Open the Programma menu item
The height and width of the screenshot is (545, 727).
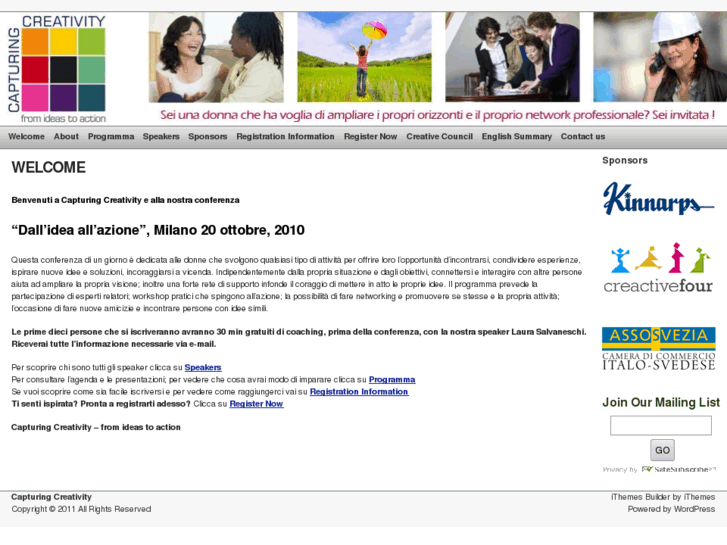(111, 137)
